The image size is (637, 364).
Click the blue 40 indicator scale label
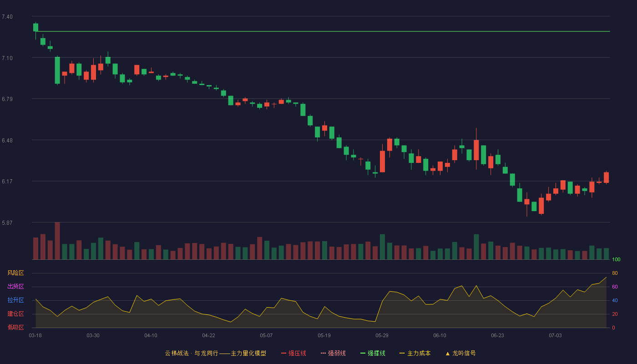(615, 300)
